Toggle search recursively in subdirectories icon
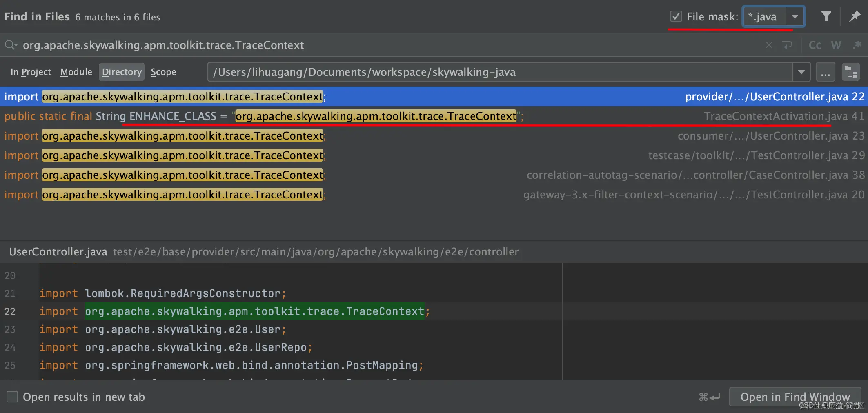The height and width of the screenshot is (413, 868). coord(851,72)
